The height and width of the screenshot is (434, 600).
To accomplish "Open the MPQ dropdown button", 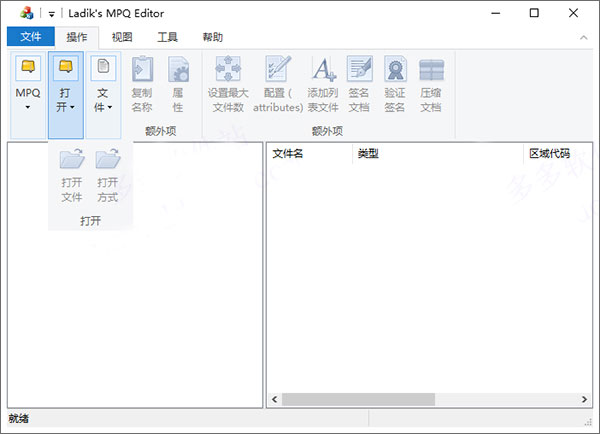I will point(28,95).
